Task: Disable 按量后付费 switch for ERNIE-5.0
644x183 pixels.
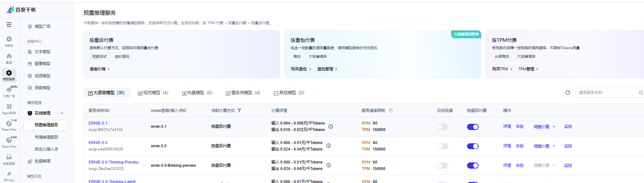Action: point(473,146)
